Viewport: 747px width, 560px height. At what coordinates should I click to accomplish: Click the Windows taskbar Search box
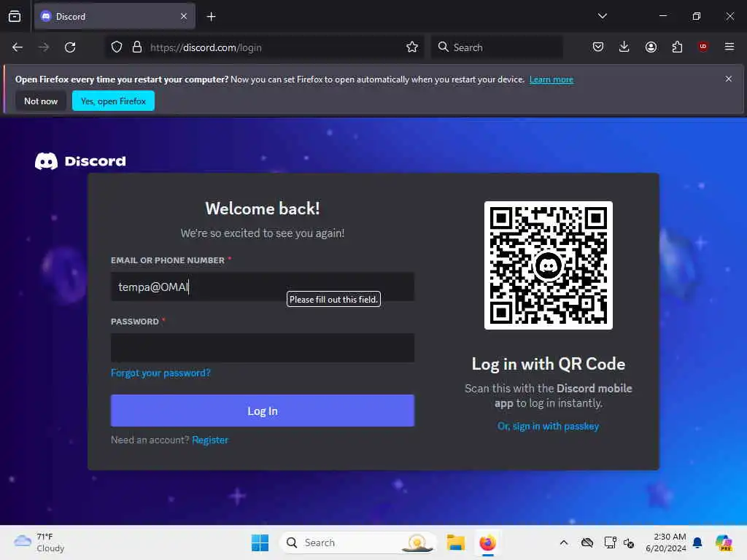[x=357, y=542]
